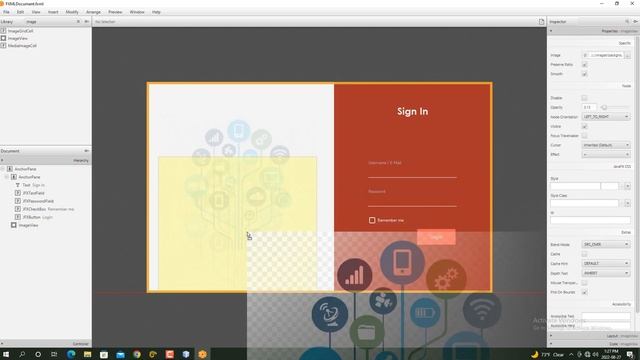Collapse the root AnchorPane node
Image resolution: width=640 pixels, height=360 pixels.
pos(2,169)
